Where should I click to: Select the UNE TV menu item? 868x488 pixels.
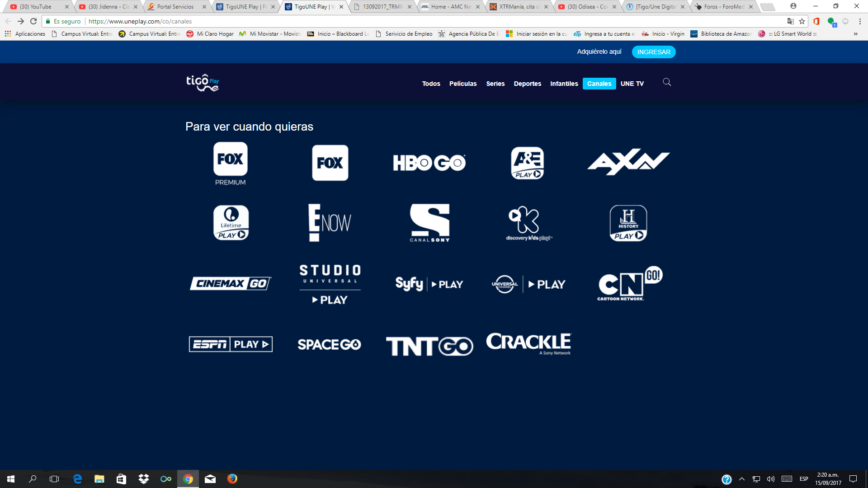coord(632,84)
